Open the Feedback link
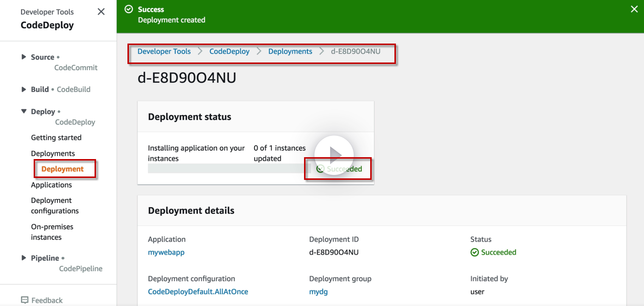This screenshot has height=306, width=644. pyautogui.click(x=47, y=300)
